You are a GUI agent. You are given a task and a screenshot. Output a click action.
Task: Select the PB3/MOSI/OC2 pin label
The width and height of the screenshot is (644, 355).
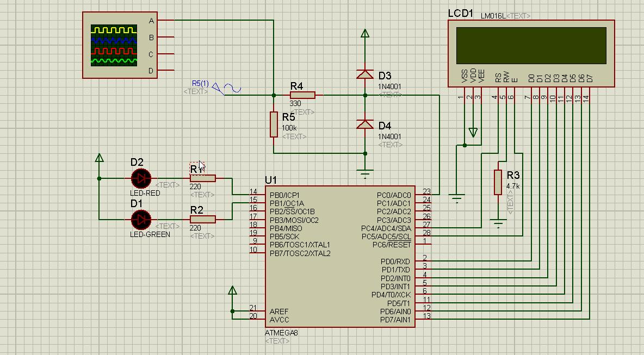point(294,220)
